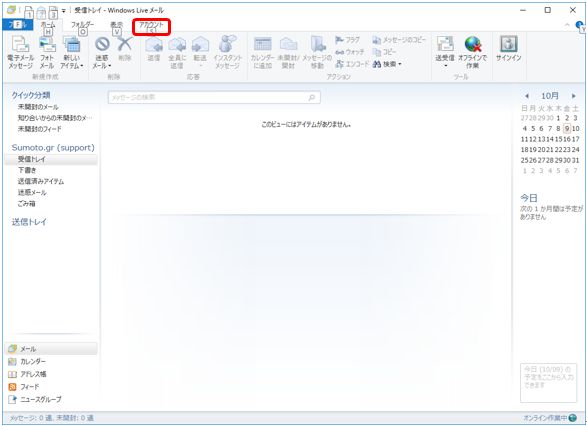The width and height of the screenshot is (587, 426).
Task: Click the send/receive icon
Action: click(x=445, y=44)
